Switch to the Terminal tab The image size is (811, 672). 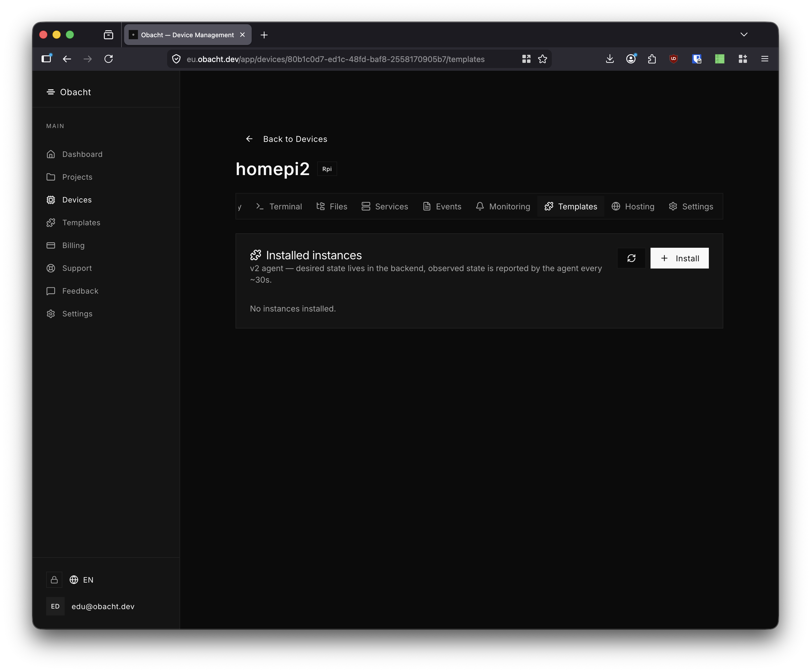[279, 207]
